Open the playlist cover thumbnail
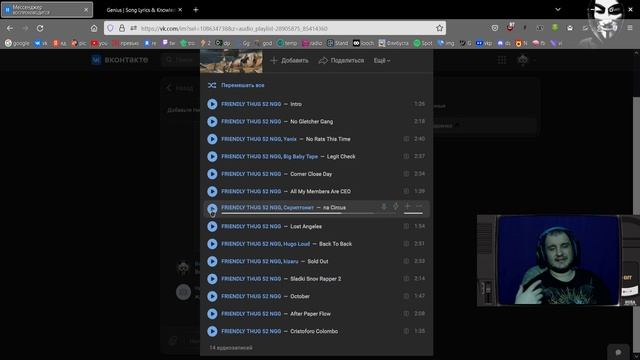This screenshot has width=640, height=360. [231, 61]
